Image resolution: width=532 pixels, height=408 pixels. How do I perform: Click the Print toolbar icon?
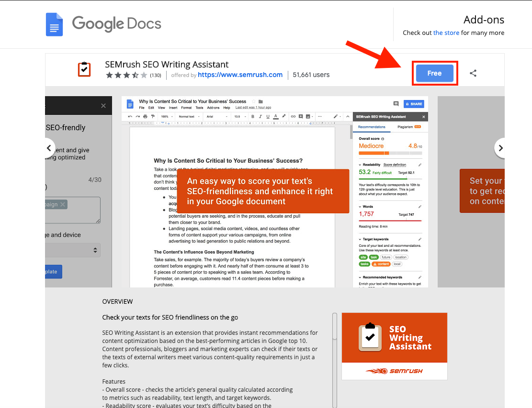(145, 117)
